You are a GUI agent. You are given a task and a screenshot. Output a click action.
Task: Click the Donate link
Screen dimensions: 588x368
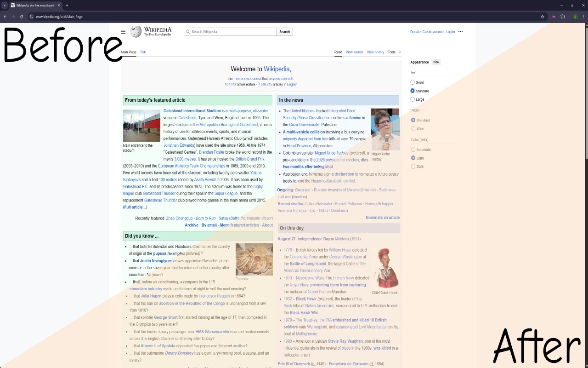pyautogui.click(x=415, y=32)
